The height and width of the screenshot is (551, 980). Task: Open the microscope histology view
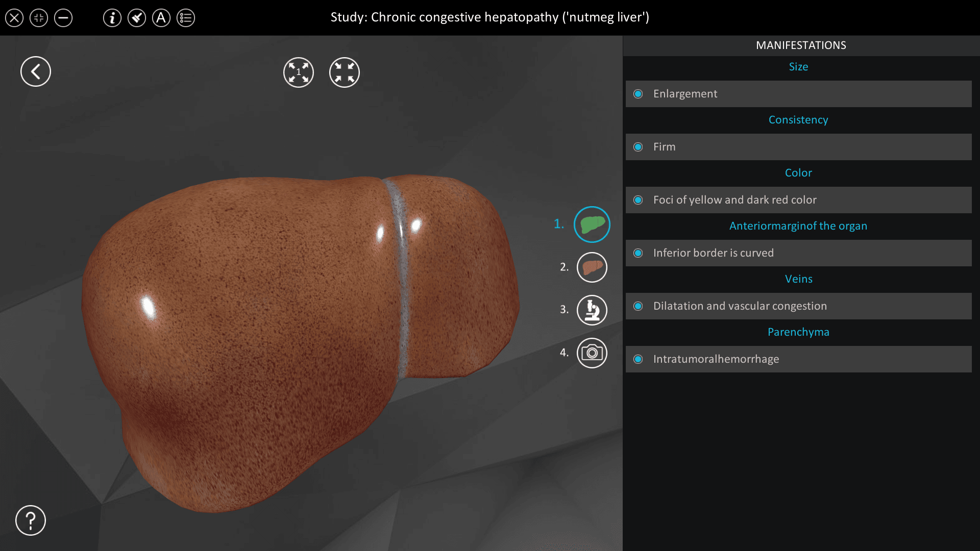point(592,310)
